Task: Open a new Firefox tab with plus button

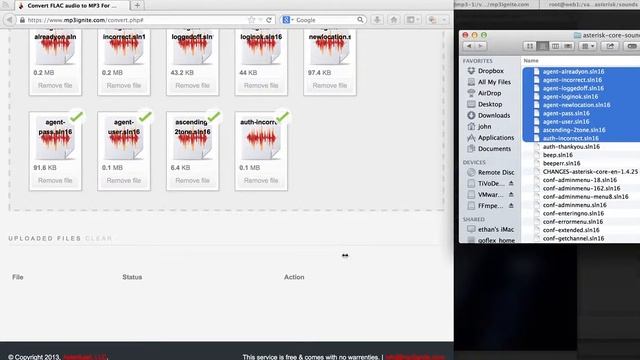Action: point(137,5)
